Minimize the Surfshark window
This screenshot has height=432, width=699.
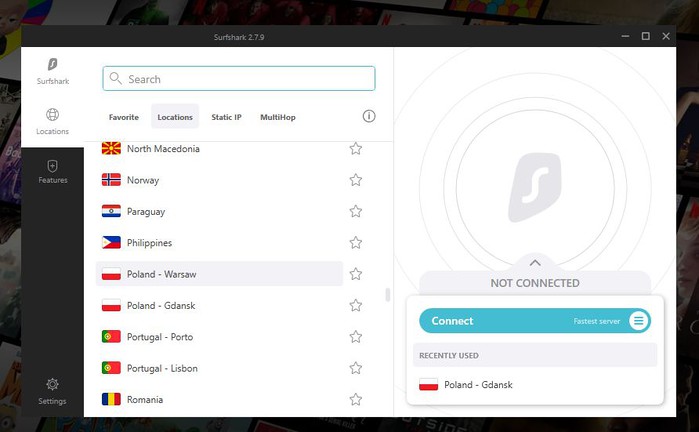click(x=625, y=36)
